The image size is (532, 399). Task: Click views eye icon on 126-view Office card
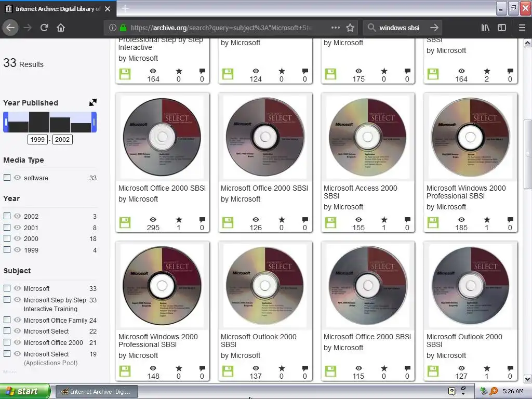(256, 220)
